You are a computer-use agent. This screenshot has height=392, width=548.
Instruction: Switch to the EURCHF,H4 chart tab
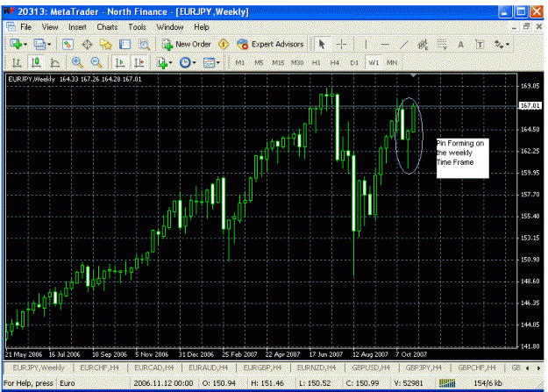100,367
